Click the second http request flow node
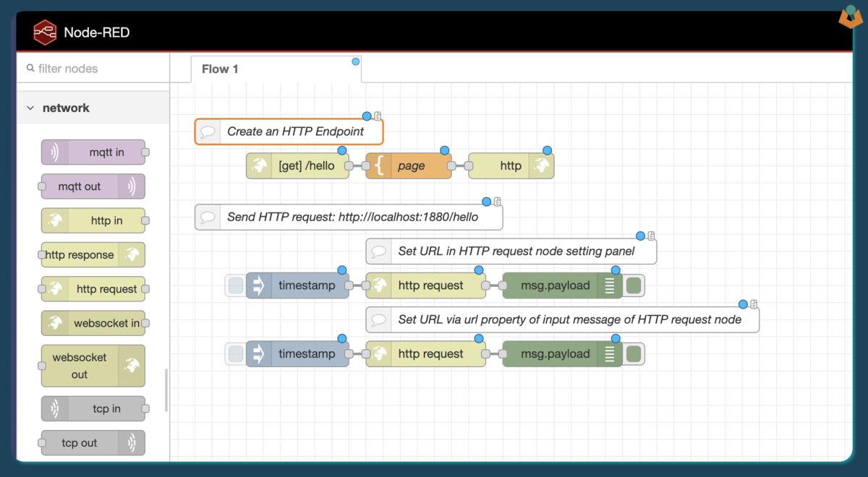Viewport: 868px width, 477px height. click(x=426, y=354)
